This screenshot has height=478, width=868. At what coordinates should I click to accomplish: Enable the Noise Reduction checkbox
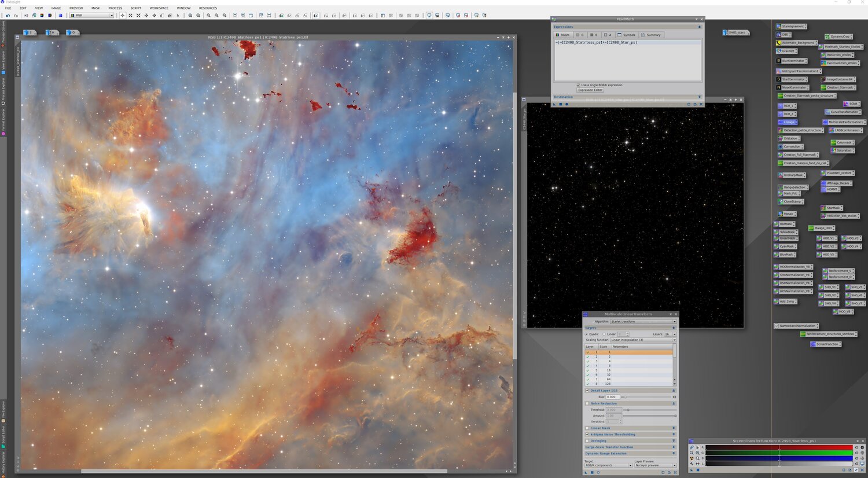587,403
